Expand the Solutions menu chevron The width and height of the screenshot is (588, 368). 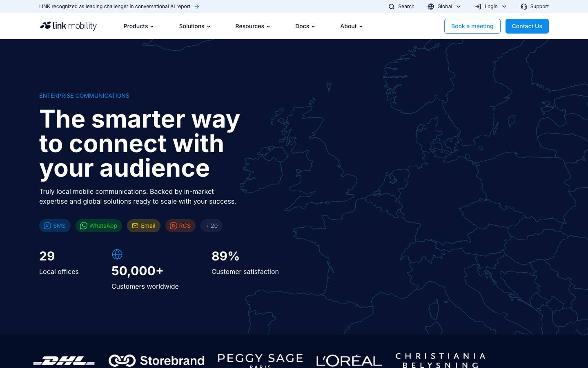pyautogui.click(x=209, y=27)
